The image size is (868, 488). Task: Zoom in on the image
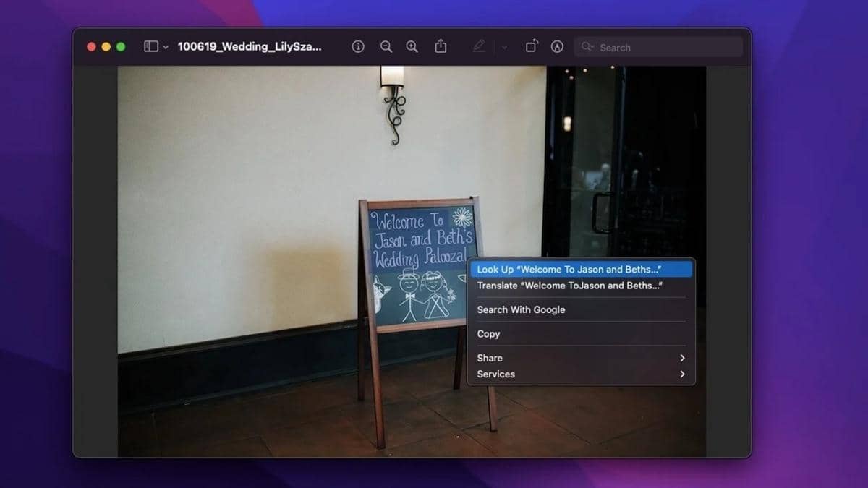point(412,46)
